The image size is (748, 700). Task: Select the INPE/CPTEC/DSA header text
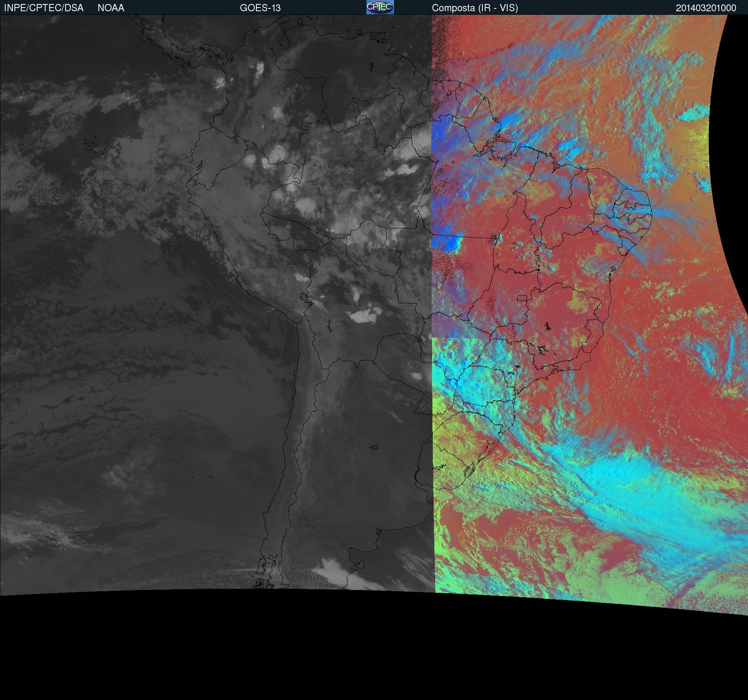pyautogui.click(x=44, y=8)
